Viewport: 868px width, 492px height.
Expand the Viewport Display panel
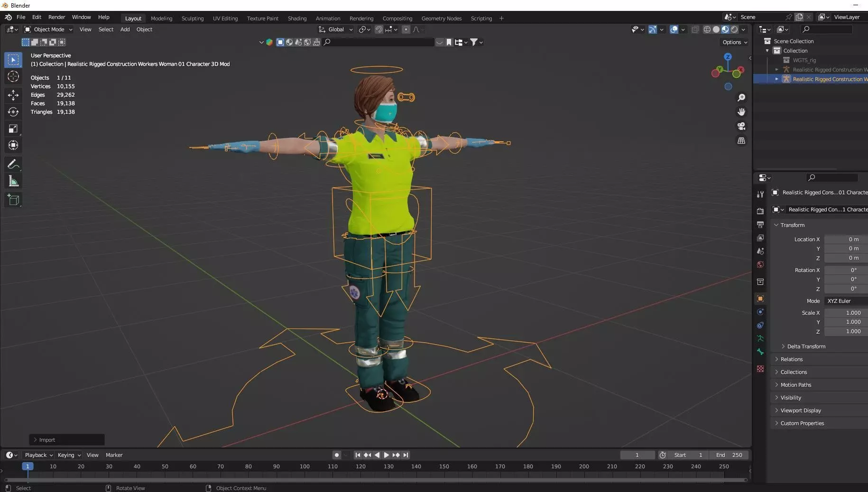[800, 410]
